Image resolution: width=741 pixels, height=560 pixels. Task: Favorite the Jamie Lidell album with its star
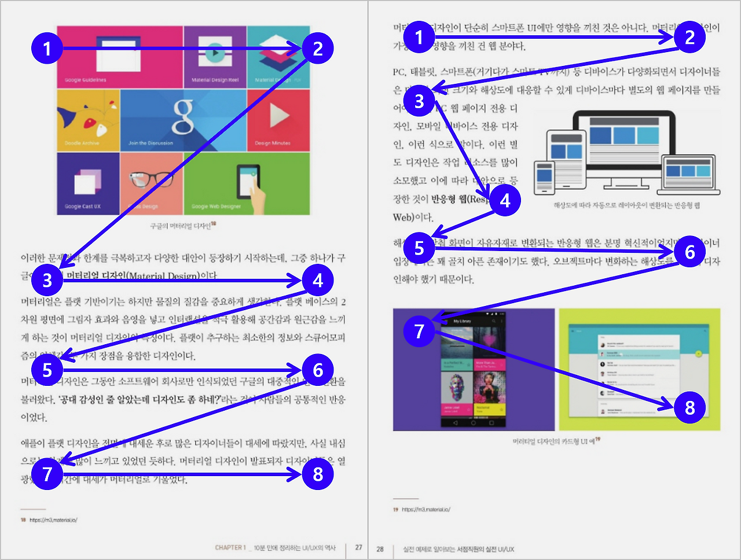point(469,410)
